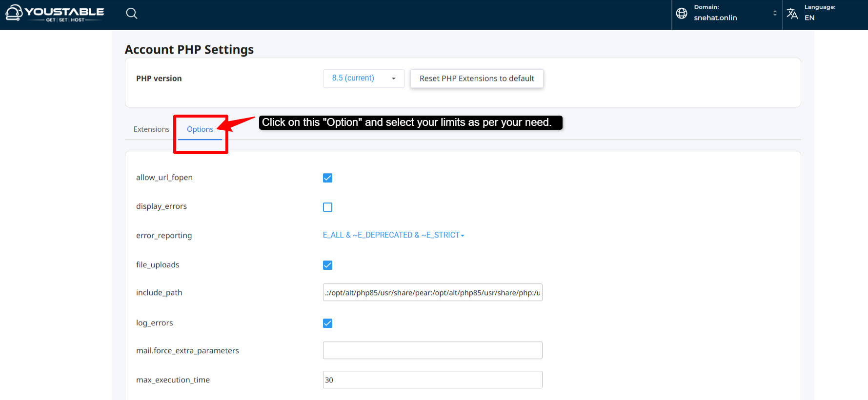
Task: Toggle the file_uploads checkbox
Action: coord(328,265)
